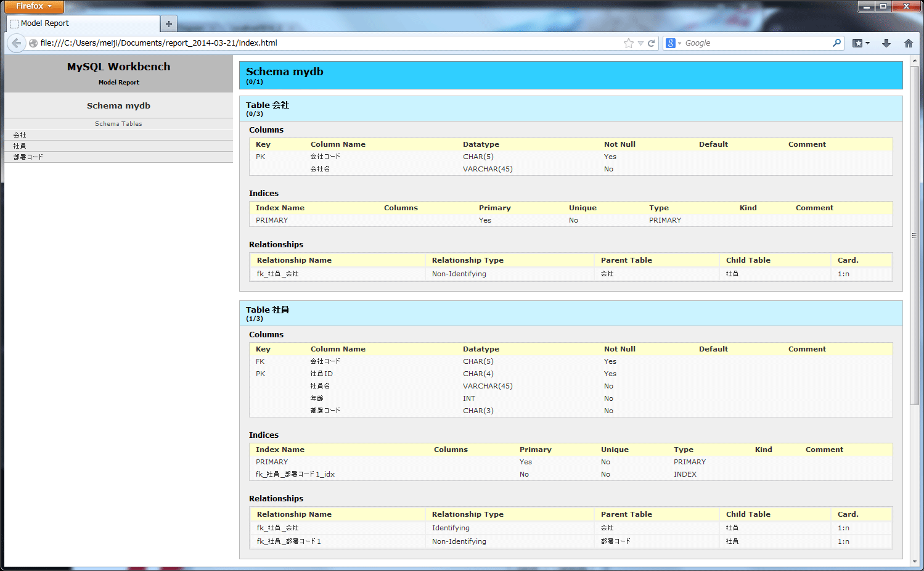This screenshot has height=571, width=924.
Task: Click the CHAR(3) datatype cell
Action: coord(478,411)
